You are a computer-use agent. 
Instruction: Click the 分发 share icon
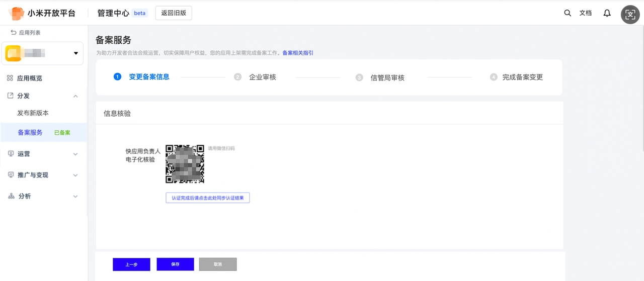click(10, 96)
